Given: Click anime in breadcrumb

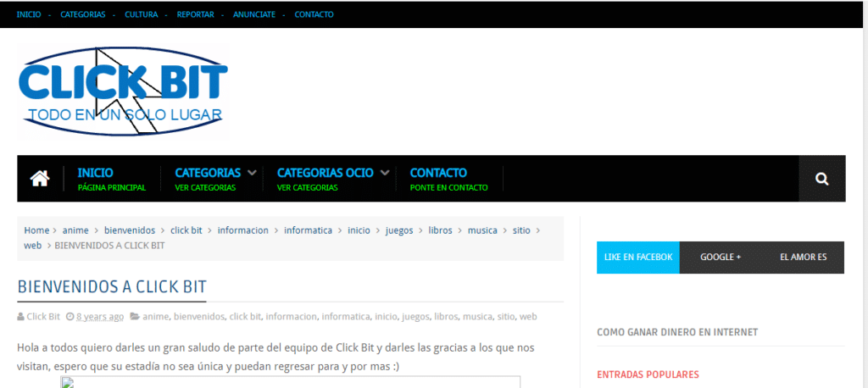Looking at the screenshot, I should click(x=75, y=230).
